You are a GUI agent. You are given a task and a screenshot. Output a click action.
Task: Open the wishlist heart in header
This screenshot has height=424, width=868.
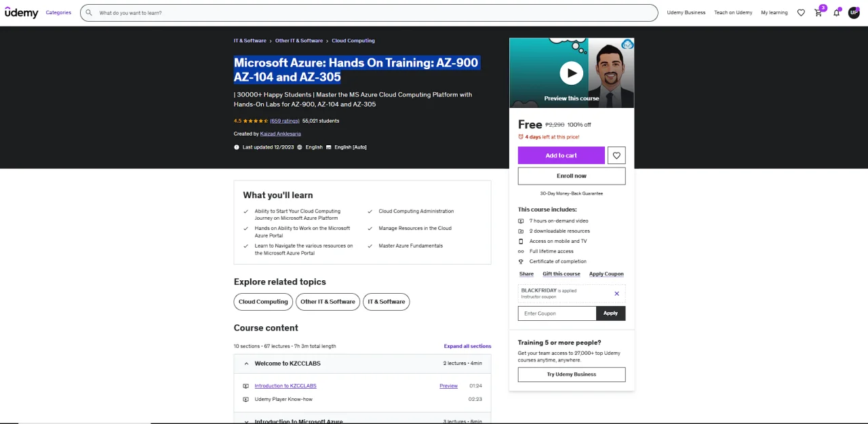(x=801, y=12)
